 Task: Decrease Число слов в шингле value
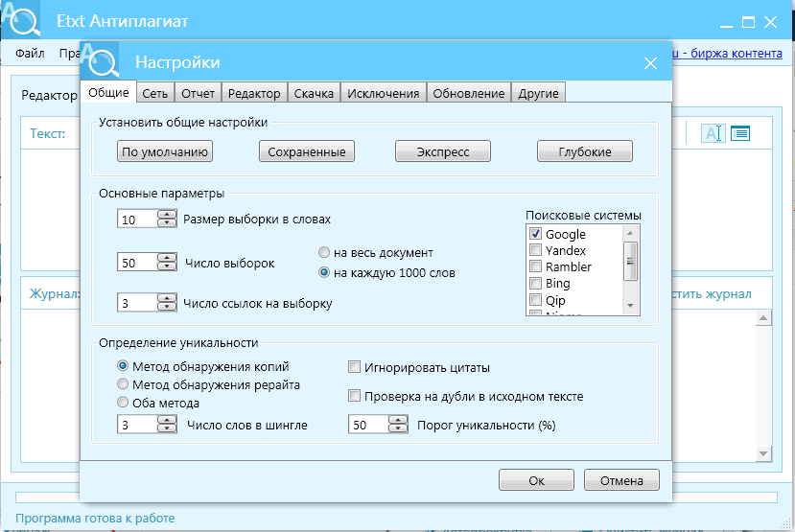point(167,428)
